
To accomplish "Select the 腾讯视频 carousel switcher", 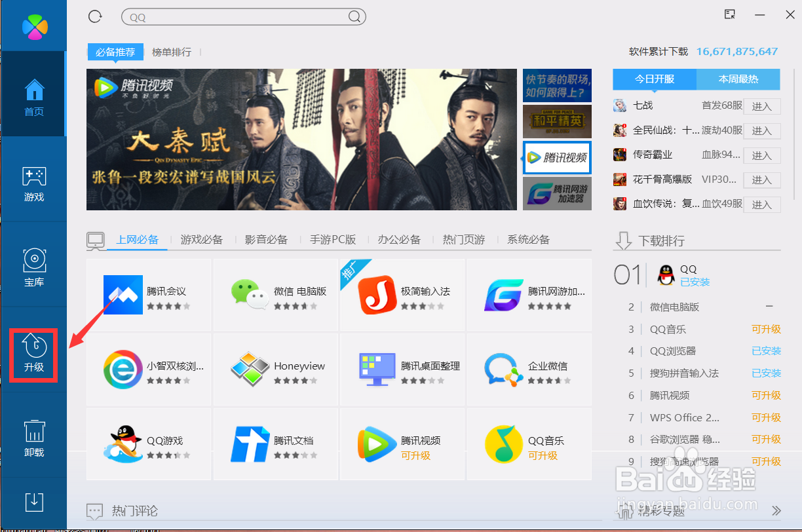I will coord(556,157).
